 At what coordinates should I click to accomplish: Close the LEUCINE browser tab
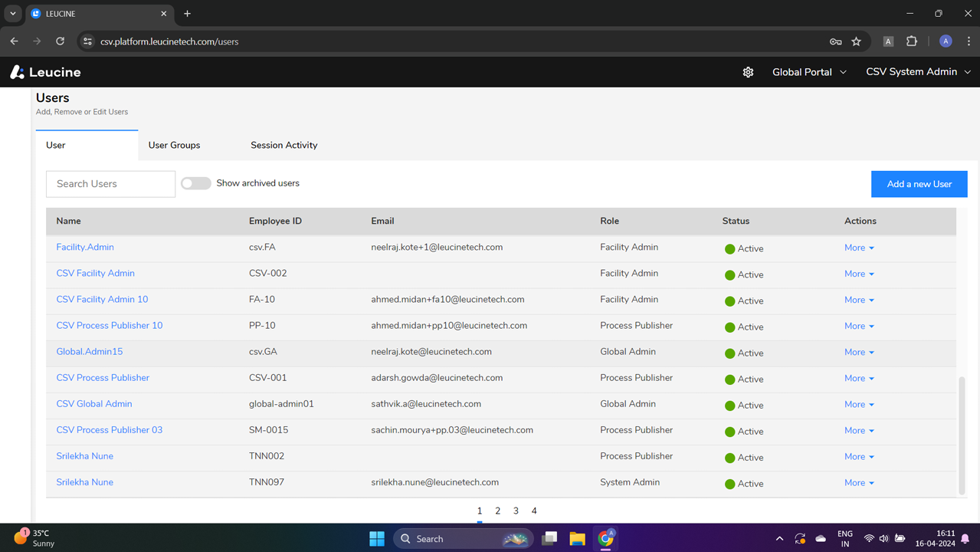point(164,14)
